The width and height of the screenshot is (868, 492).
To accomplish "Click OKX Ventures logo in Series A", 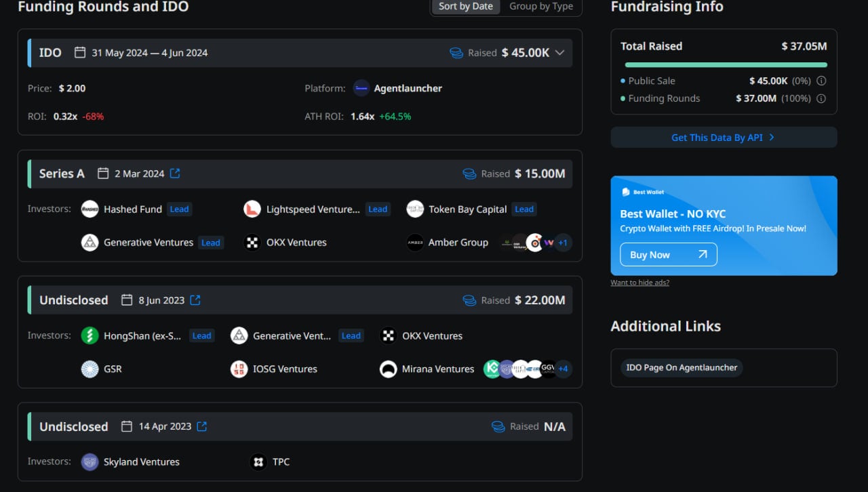I will coord(252,242).
